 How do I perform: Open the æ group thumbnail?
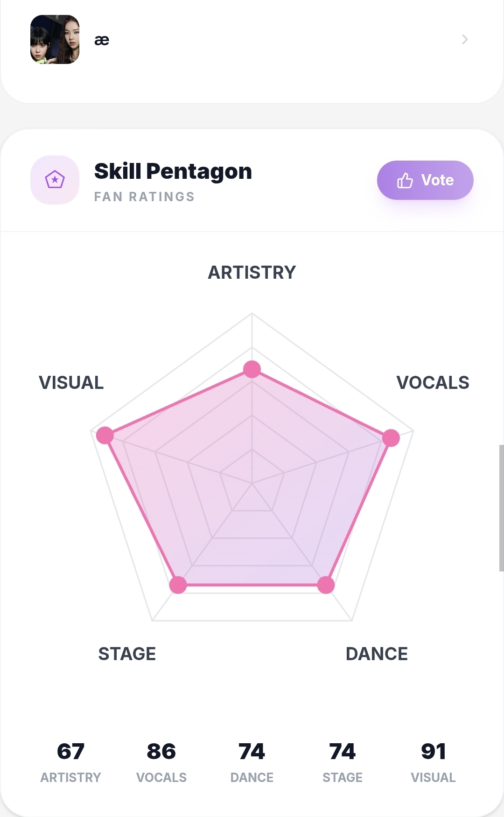coord(55,40)
